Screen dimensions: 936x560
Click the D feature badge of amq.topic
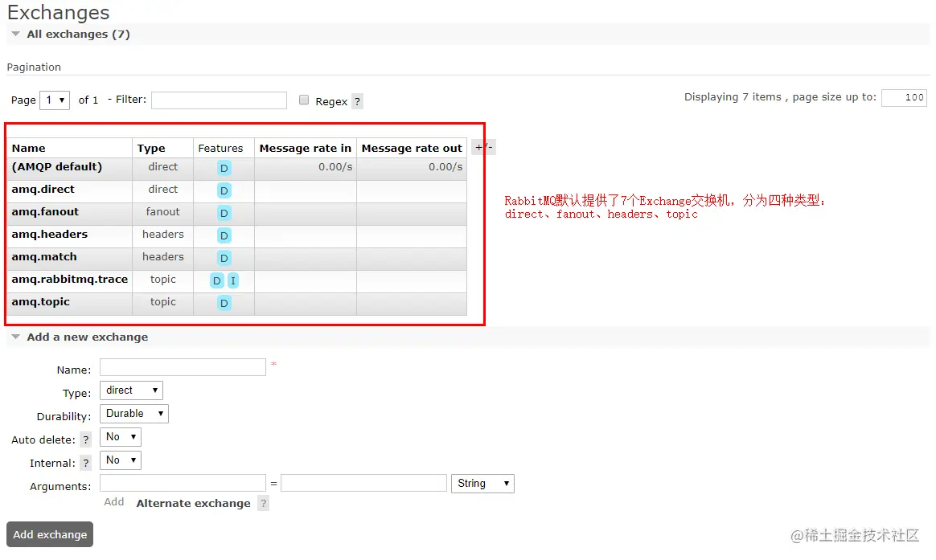coord(224,303)
